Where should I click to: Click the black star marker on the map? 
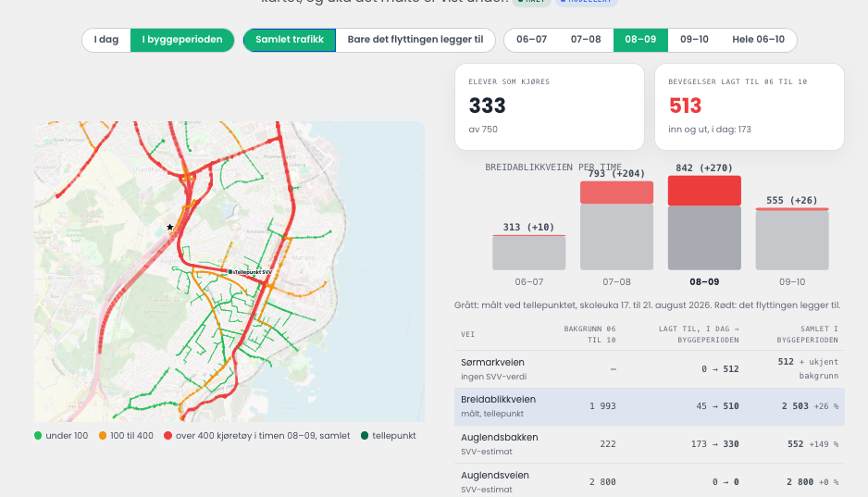pos(170,227)
